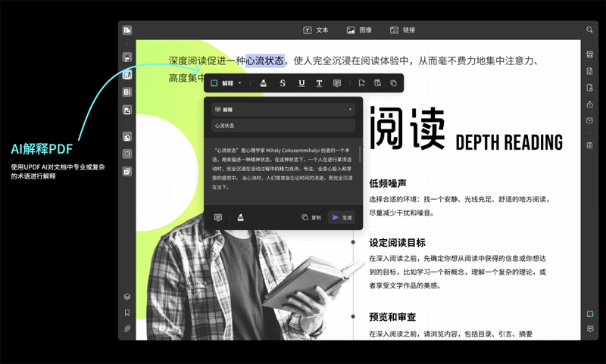Apply strikethrough to the selected text
Screen dimensions: 606x364
(x=283, y=83)
